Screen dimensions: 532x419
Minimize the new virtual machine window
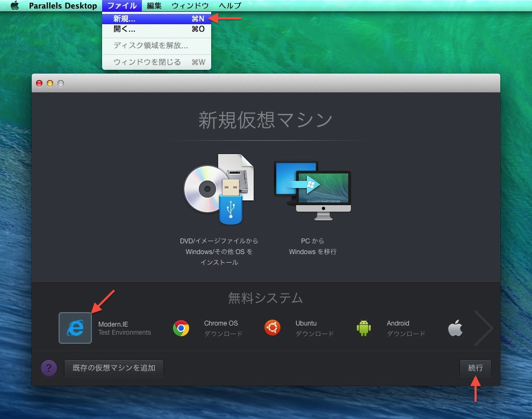pyautogui.click(x=50, y=83)
